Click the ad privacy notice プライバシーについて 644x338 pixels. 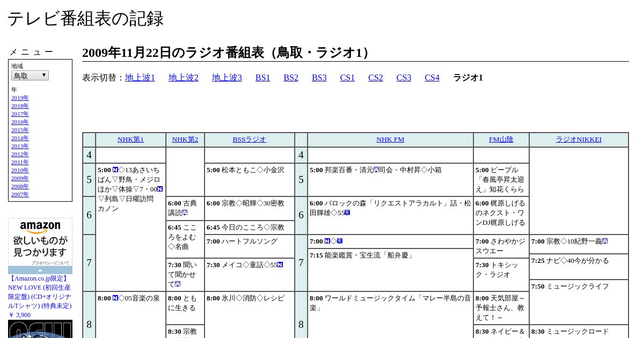coord(50,263)
